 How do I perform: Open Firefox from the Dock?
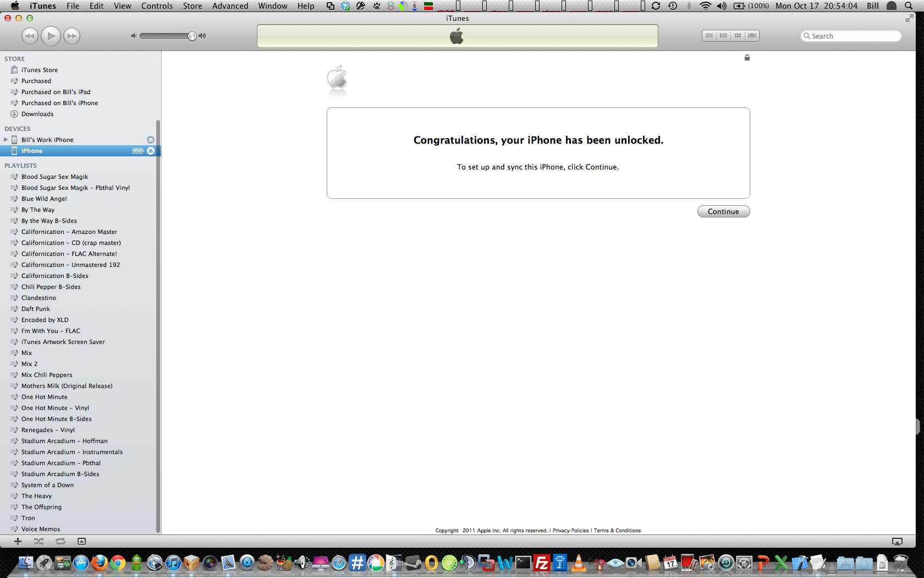(100, 563)
